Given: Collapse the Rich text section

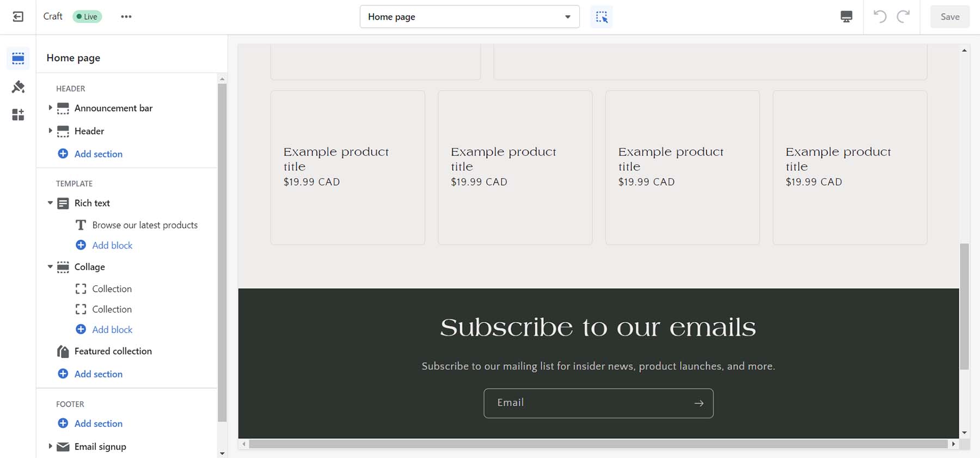Looking at the screenshot, I should (50, 203).
